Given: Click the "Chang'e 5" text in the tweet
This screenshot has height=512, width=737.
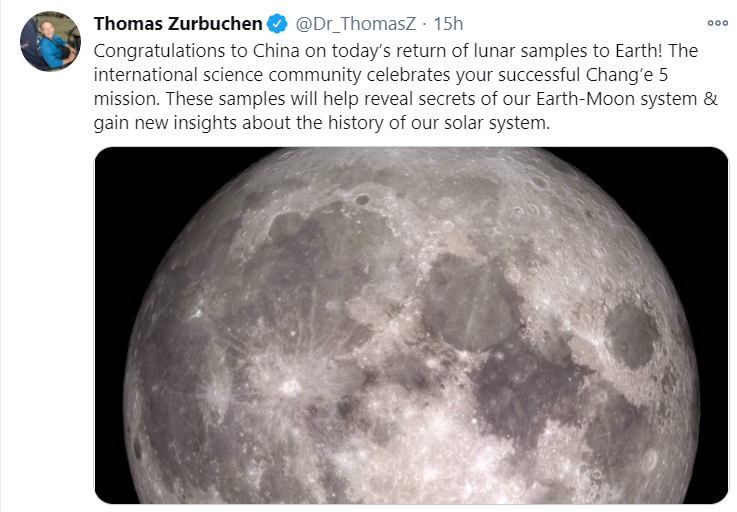Looking at the screenshot, I should [x=627, y=75].
